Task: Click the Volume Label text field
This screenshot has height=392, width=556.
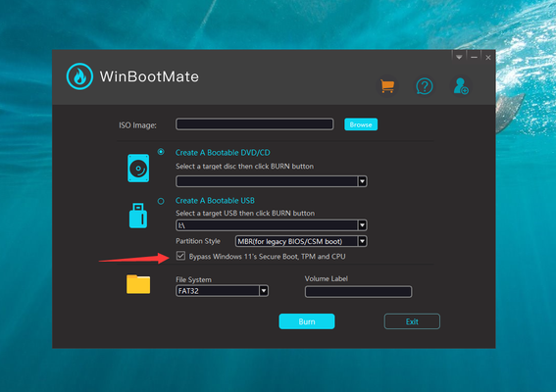Action: tap(358, 292)
